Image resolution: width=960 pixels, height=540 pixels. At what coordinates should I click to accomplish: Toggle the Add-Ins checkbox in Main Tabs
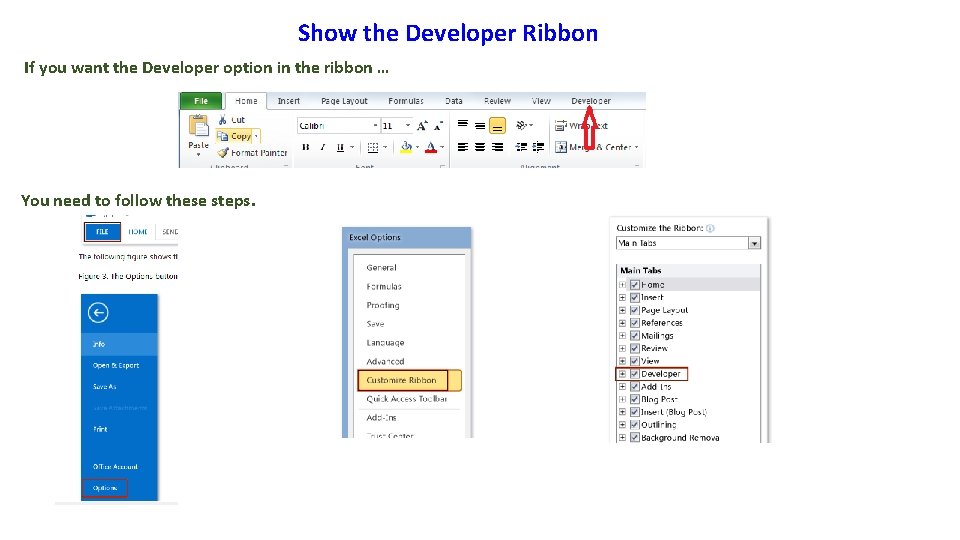(635, 386)
